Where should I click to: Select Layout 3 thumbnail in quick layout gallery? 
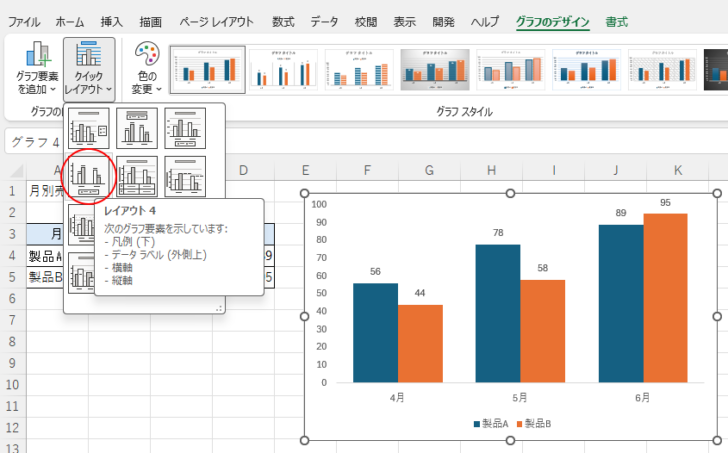[x=185, y=128]
